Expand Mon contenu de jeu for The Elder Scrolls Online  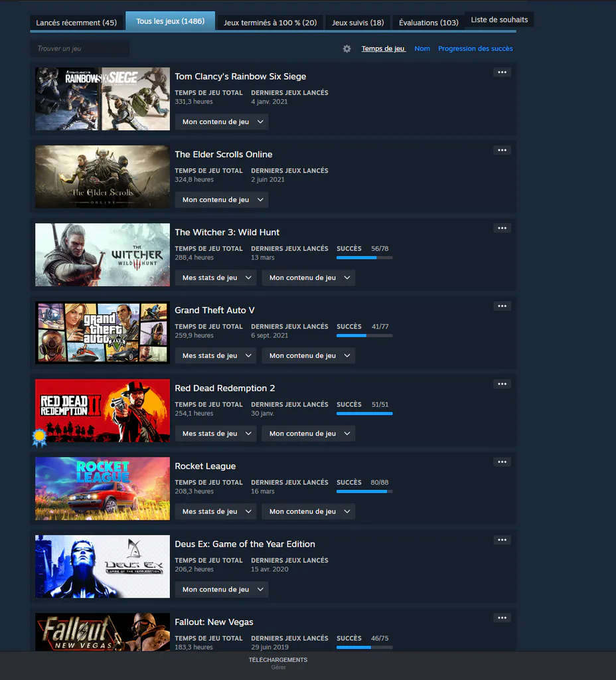point(222,200)
